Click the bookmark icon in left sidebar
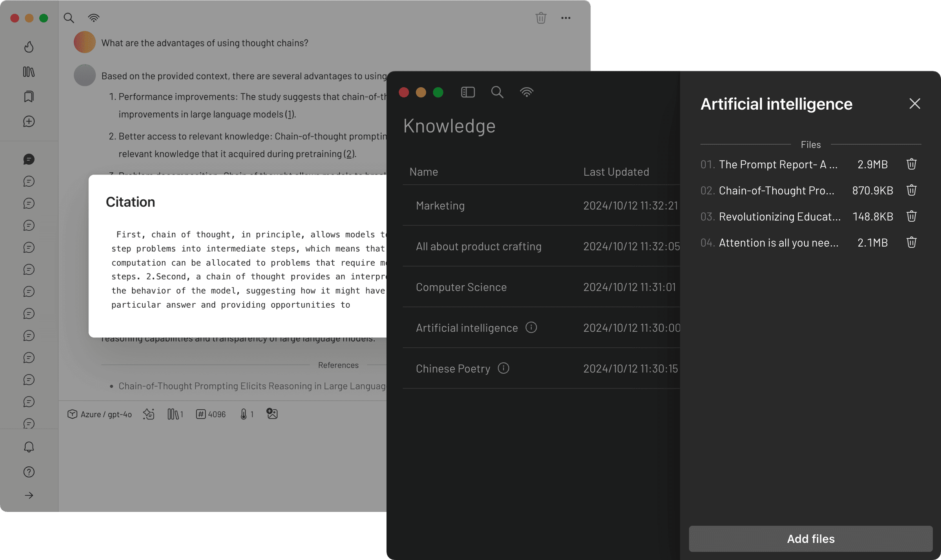The height and width of the screenshot is (560, 941). point(29,96)
